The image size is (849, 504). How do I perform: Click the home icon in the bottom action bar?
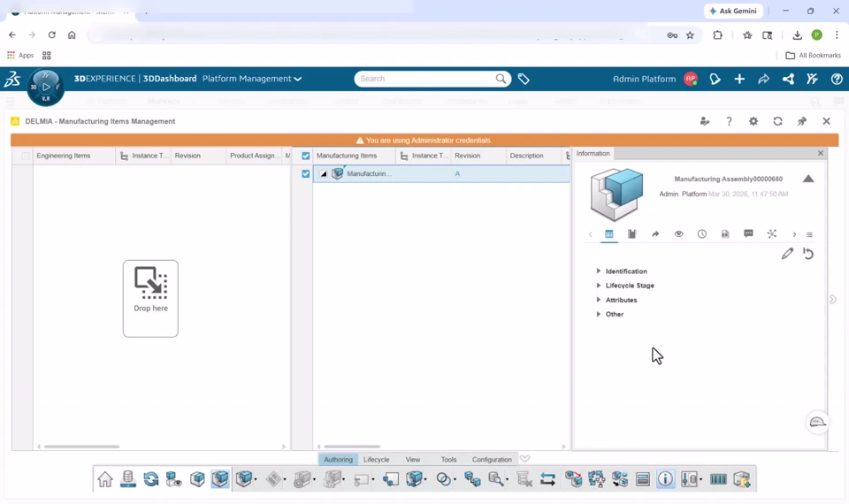pyautogui.click(x=105, y=479)
